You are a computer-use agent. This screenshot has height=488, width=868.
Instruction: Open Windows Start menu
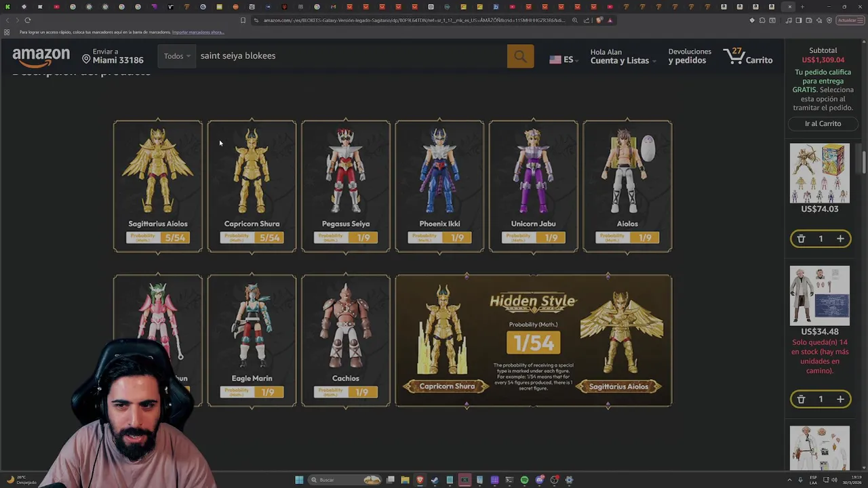pos(299,480)
